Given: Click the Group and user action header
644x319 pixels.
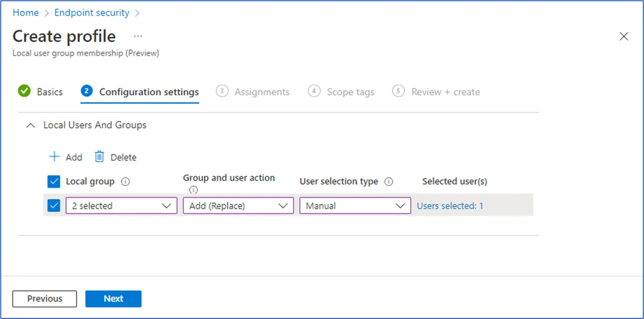Looking at the screenshot, I should [229, 178].
